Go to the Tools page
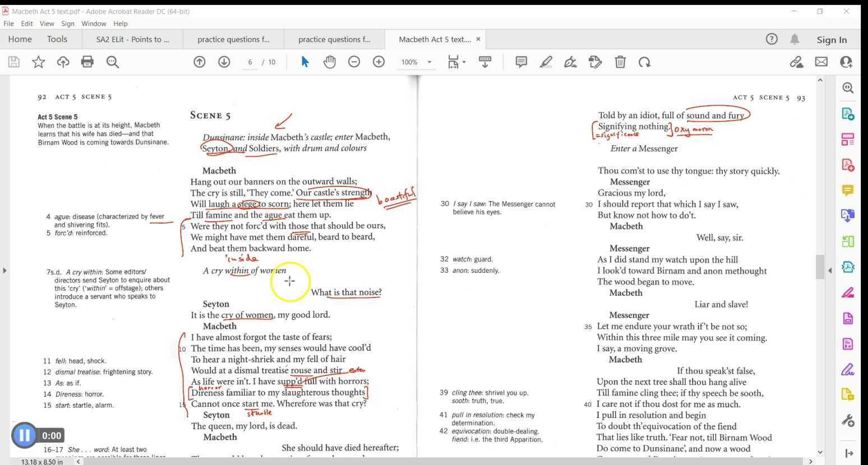Viewport: 868px width, 465px height. click(x=57, y=39)
